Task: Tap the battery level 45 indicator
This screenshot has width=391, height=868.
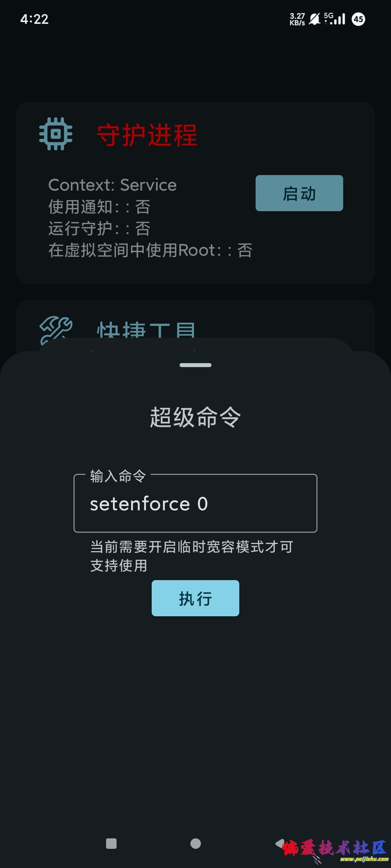Action: pos(358,19)
